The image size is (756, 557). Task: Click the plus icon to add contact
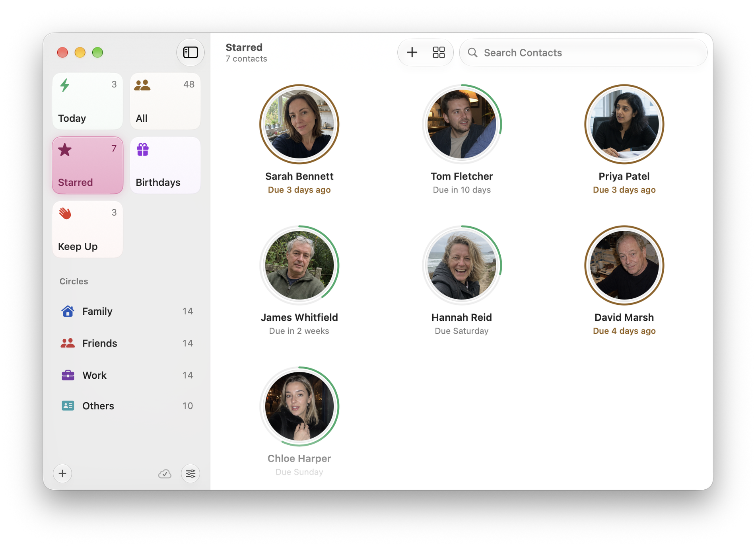pos(412,52)
